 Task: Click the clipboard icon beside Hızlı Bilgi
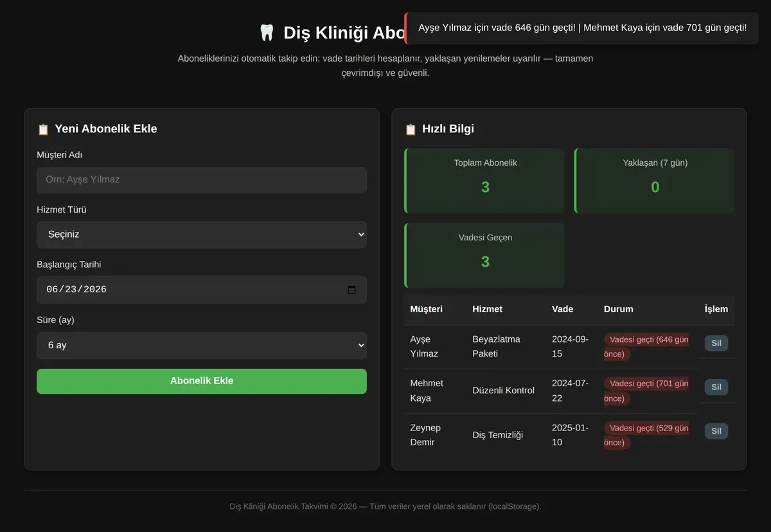[411, 129]
